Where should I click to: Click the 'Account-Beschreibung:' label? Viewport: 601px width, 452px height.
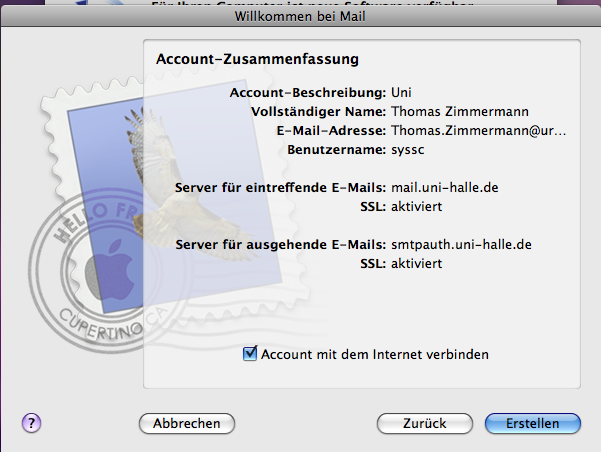click(x=307, y=92)
